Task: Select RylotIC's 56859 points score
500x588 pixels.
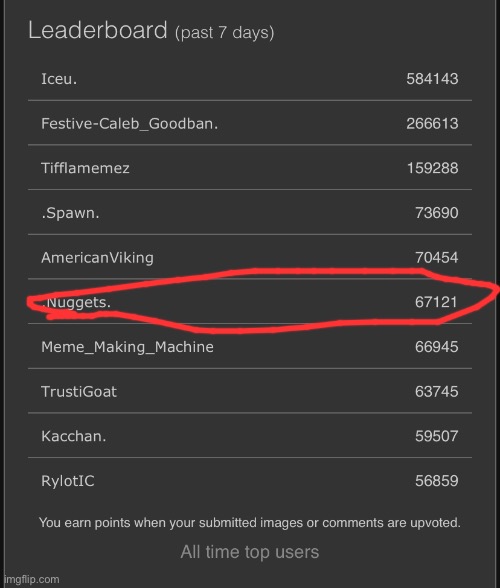Action: [436, 481]
